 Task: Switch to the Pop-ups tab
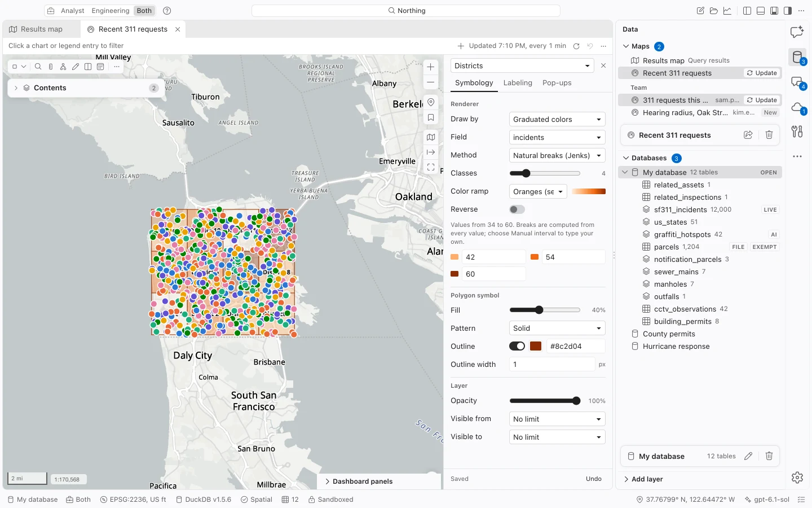pyautogui.click(x=557, y=83)
